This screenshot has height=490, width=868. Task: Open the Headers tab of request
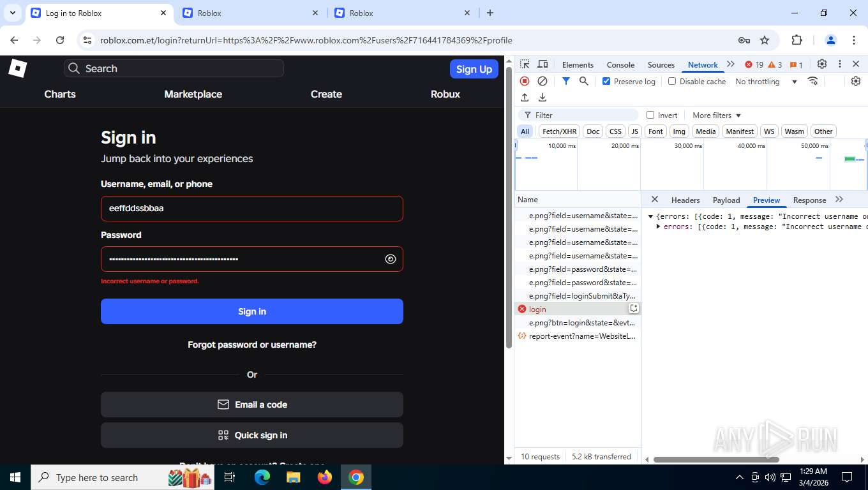[685, 200]
